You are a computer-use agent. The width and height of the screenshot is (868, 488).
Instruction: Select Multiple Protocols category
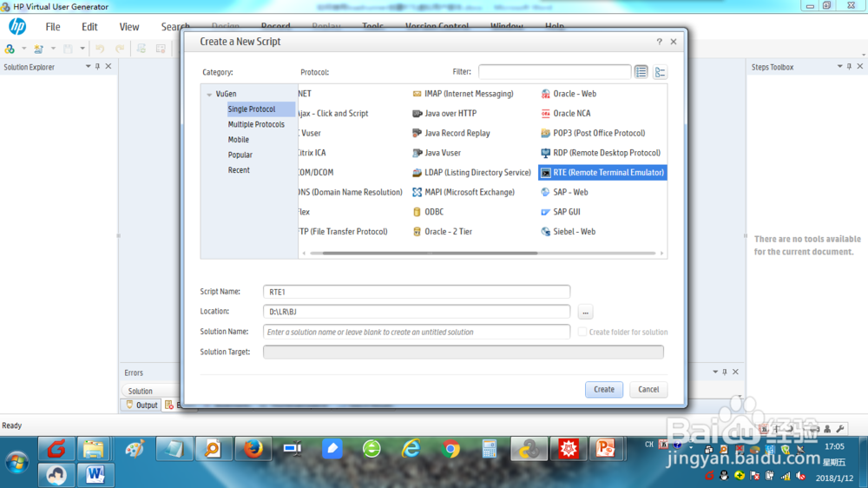click(x=256, y=125)
